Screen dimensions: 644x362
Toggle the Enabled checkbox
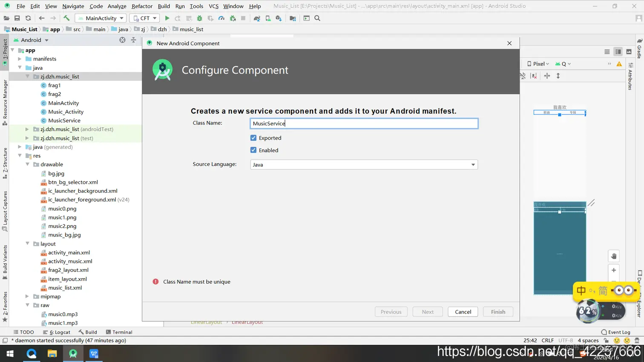253,150
